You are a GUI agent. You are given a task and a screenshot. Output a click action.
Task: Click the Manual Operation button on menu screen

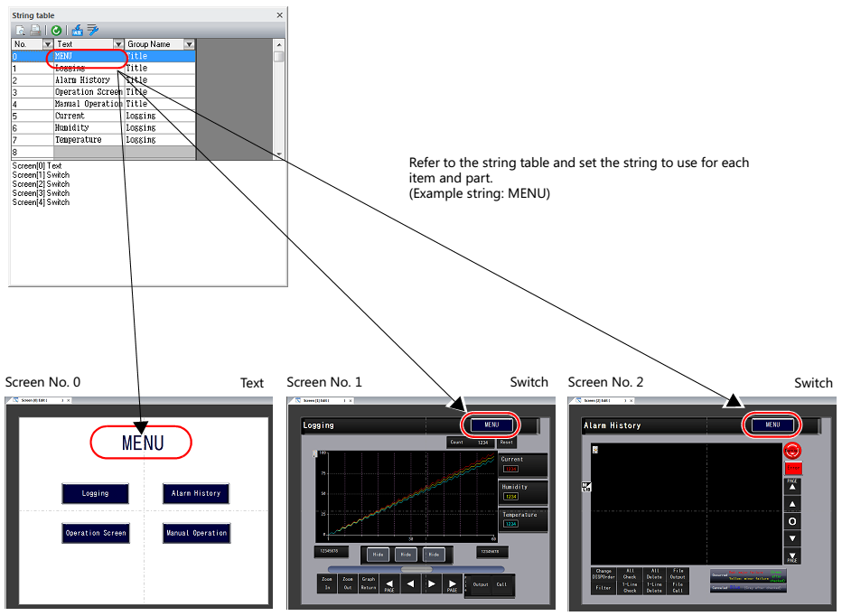pyautogui.click(x=197, y=533)
